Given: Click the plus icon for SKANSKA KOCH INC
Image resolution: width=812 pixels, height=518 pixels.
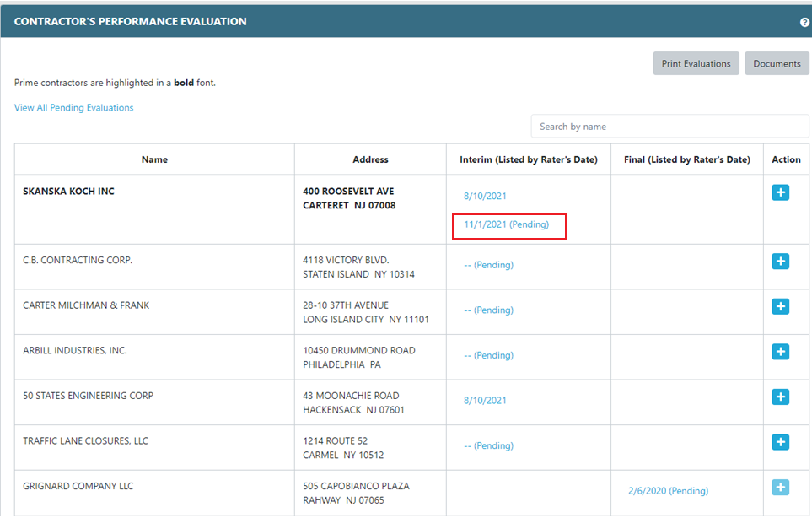Looking at the screenshot, I should click(x=781, y=192).
